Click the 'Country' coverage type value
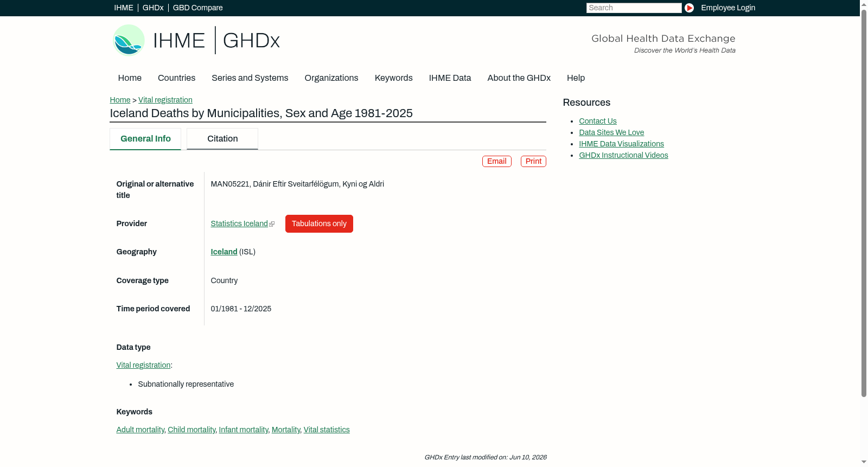This screenshot has width=868, height=467. tap(224, 281)
